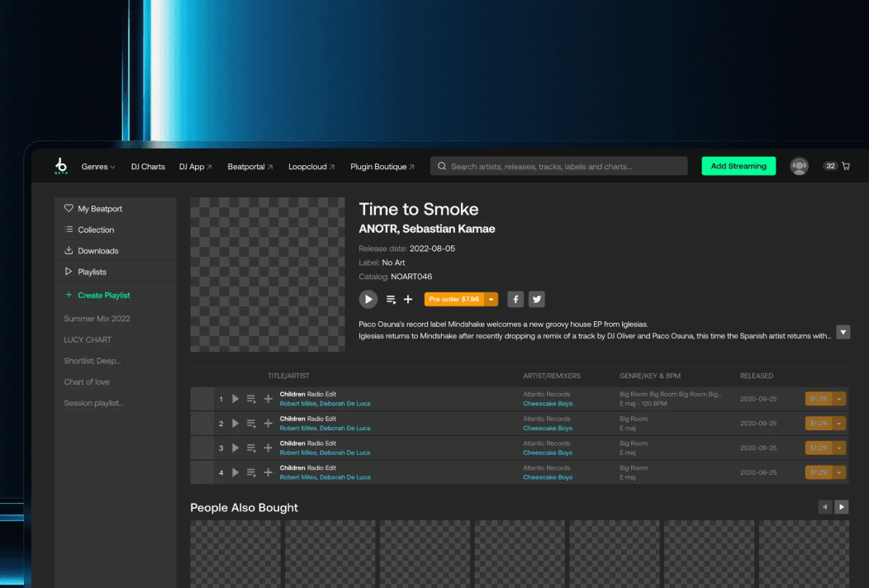
Task: Buy track 3 for $1.29
Action: (818, 448)
